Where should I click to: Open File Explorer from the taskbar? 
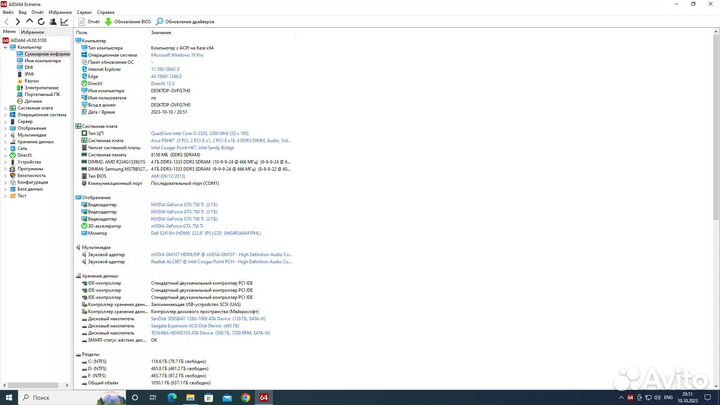click(x=191, y=398)
